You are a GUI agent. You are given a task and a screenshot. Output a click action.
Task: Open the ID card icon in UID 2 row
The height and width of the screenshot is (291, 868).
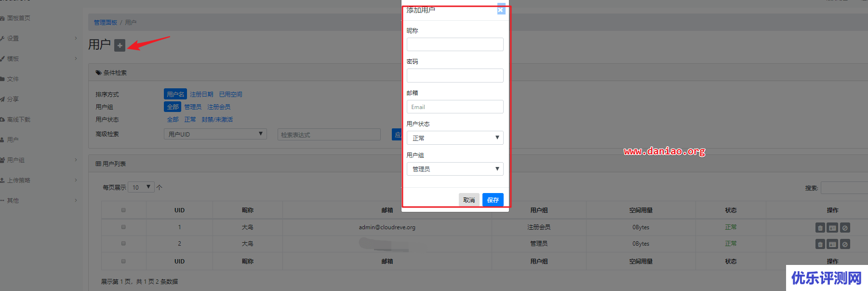pos(832,244)
